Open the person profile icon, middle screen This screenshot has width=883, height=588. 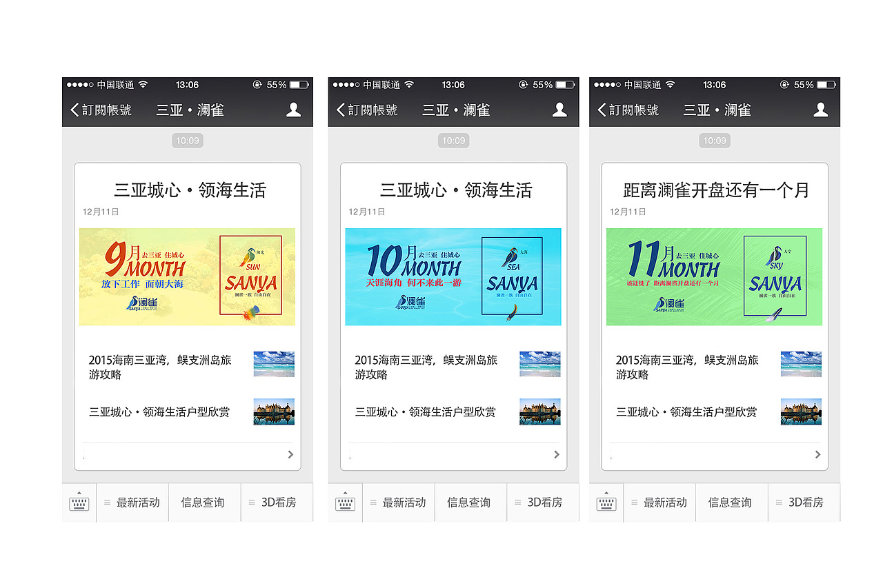[x=559, y=110]
